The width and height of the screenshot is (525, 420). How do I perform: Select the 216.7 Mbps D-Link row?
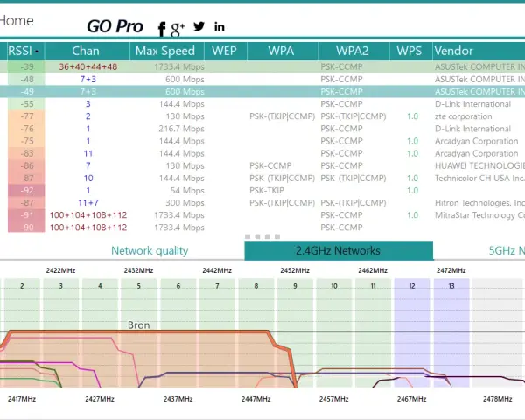tap(262, 129)
